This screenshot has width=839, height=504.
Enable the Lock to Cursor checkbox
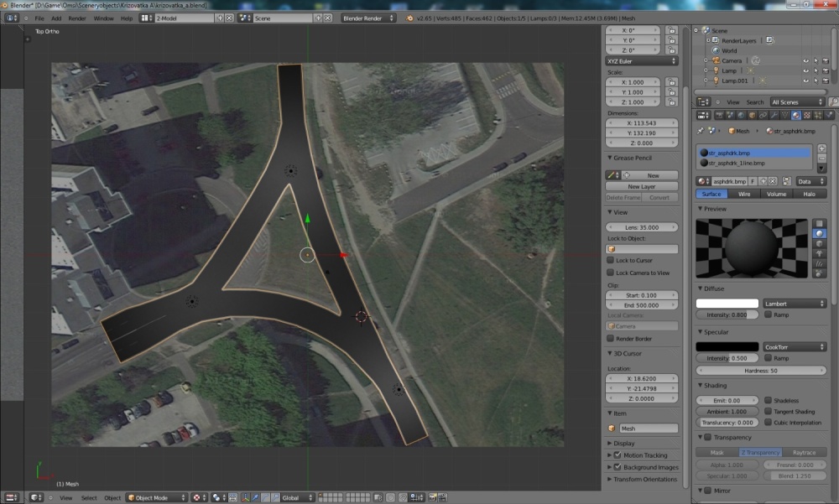611,261
